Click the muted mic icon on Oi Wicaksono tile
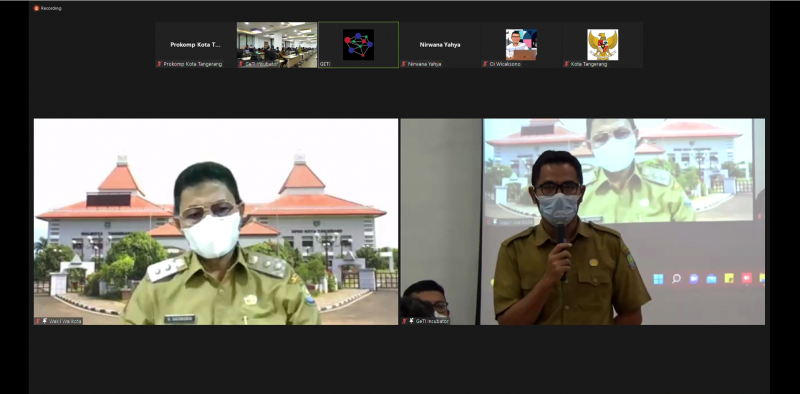This screenshot has width=800, height=394. pos(485,64)
